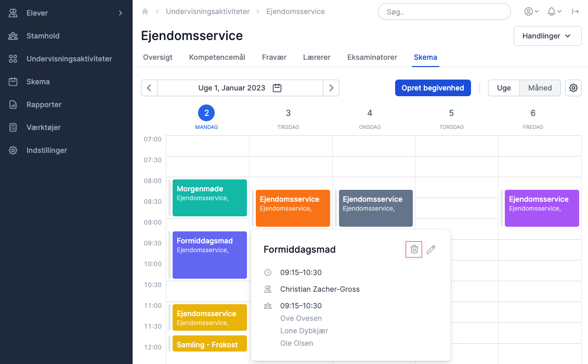
Task: Click student name Lone Dybkjær
Action: coord(304,331)
